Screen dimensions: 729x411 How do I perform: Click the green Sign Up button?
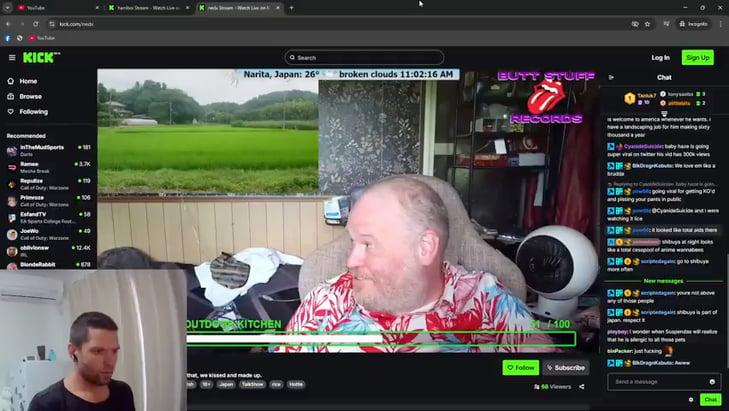click(697, 58)
